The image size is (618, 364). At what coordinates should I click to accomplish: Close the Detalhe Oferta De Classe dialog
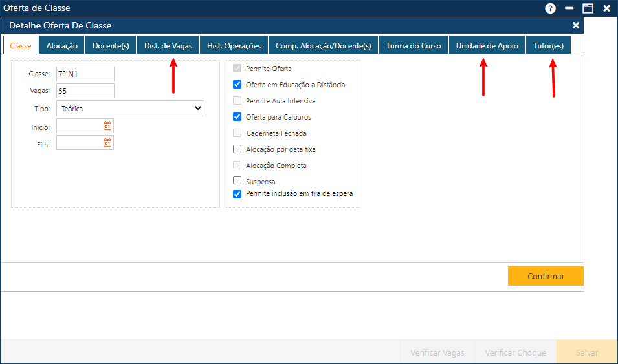pos(576,25)
